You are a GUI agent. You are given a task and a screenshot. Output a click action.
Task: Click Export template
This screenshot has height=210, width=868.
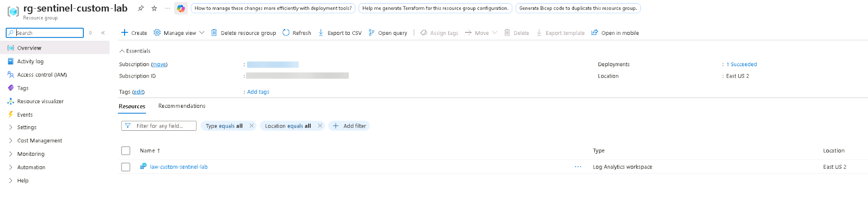(x=560, y=33)
